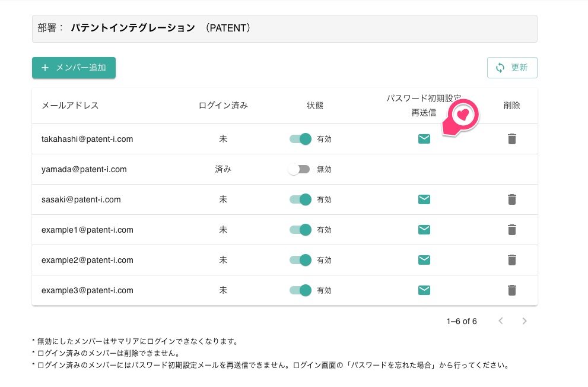Enable the yamada@patent-i.com status switch
Viewport: 588px width, 387px height.
(x=299, y=169)
